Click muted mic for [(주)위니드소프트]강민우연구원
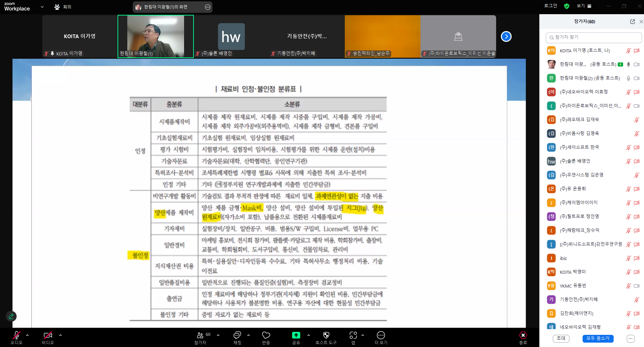 click(x=628, y=244)
